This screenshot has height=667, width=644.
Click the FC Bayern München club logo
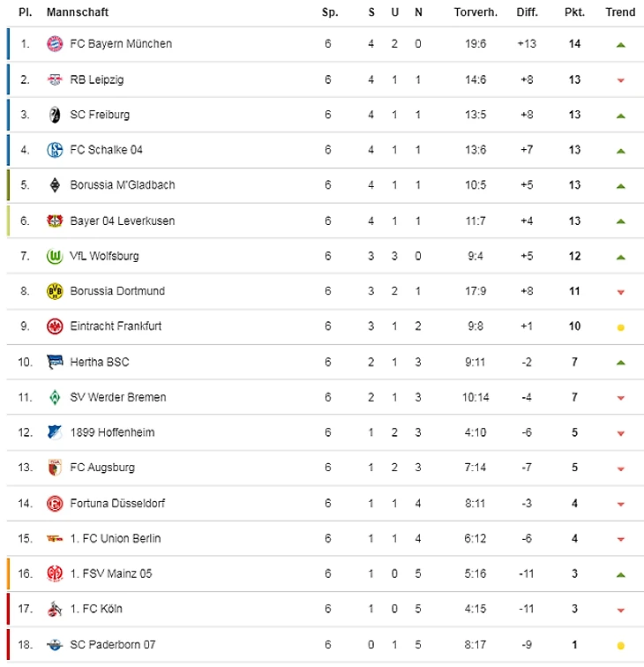point(55,44)
